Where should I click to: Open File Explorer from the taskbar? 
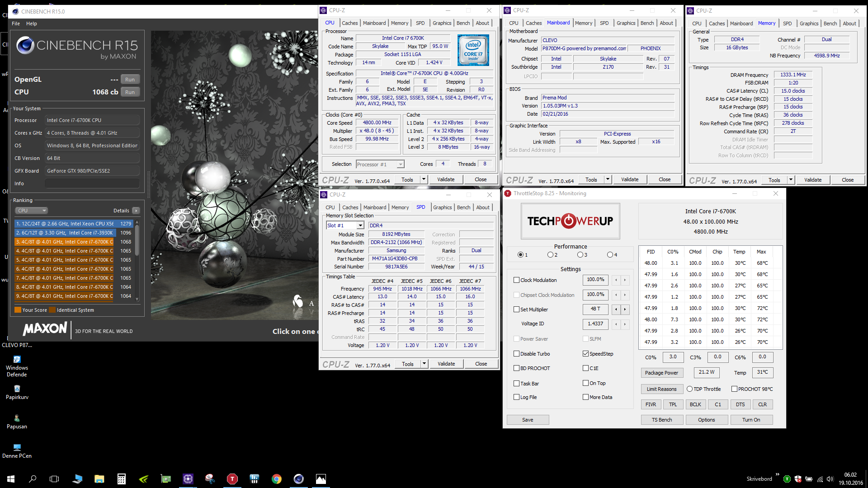[x=99, y=479]
